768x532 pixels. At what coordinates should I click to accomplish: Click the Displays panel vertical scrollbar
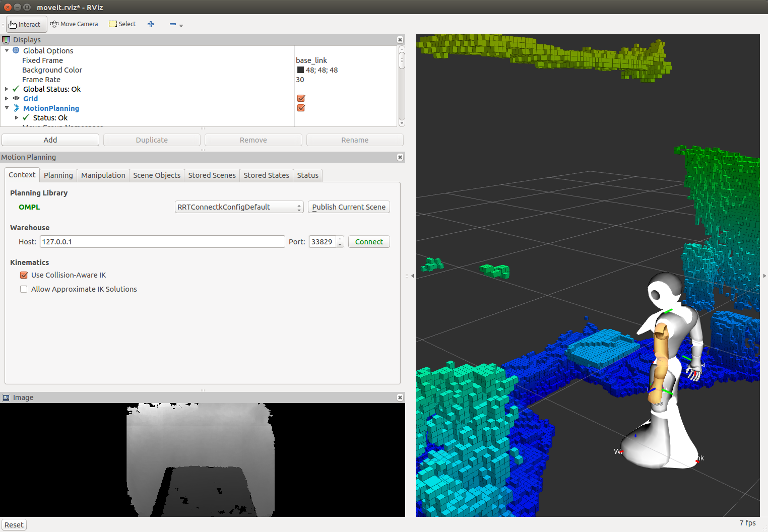(402, 86)
